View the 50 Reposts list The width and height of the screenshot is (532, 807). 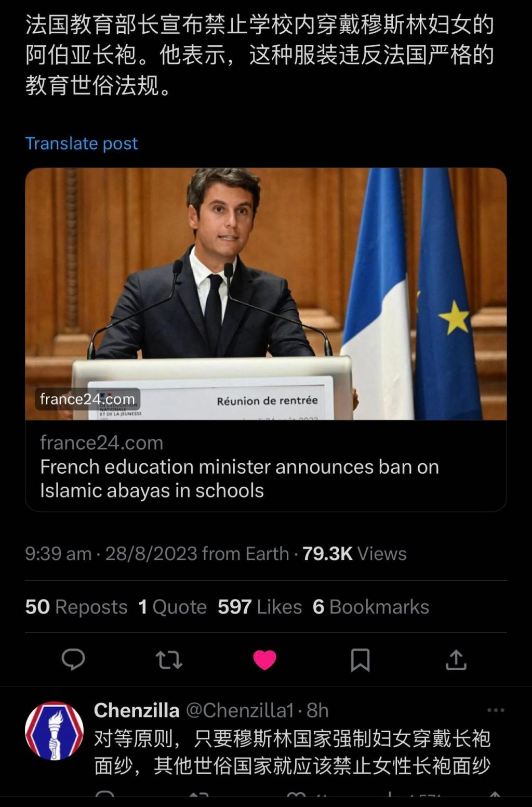pos(76,607)
